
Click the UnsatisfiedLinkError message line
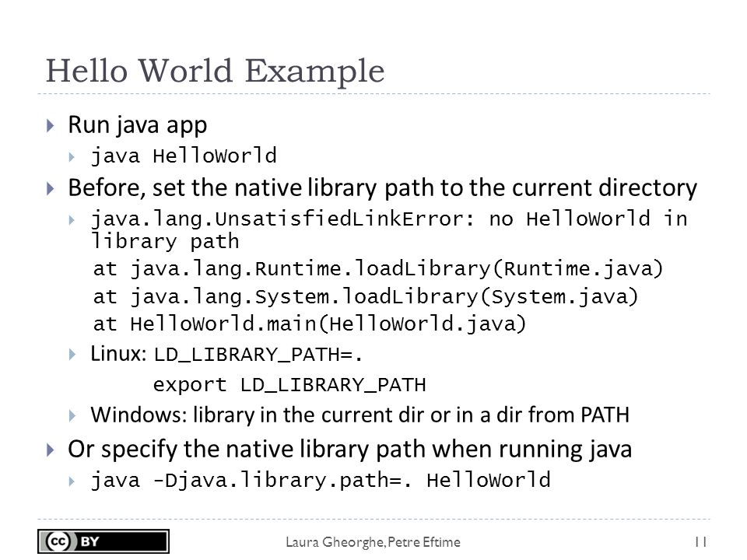389,219
